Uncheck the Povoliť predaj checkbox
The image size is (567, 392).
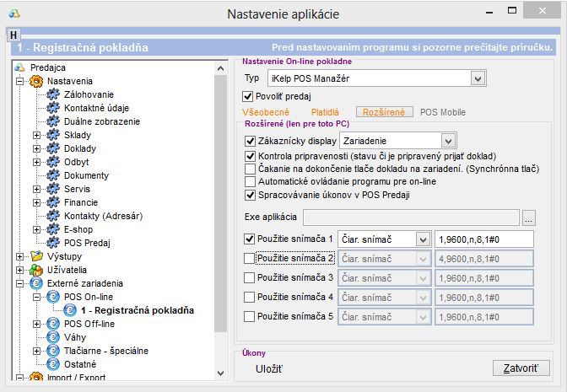click(248, 96)
